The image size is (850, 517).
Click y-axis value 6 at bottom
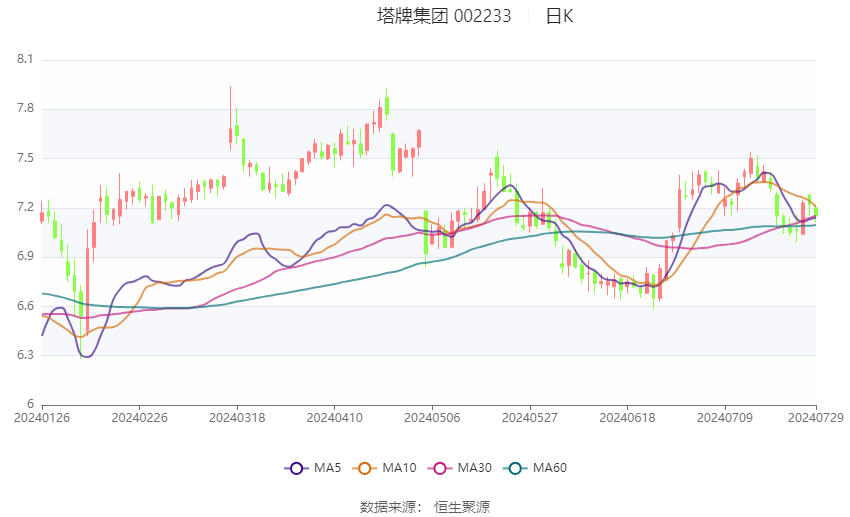[x=30, y=404]
